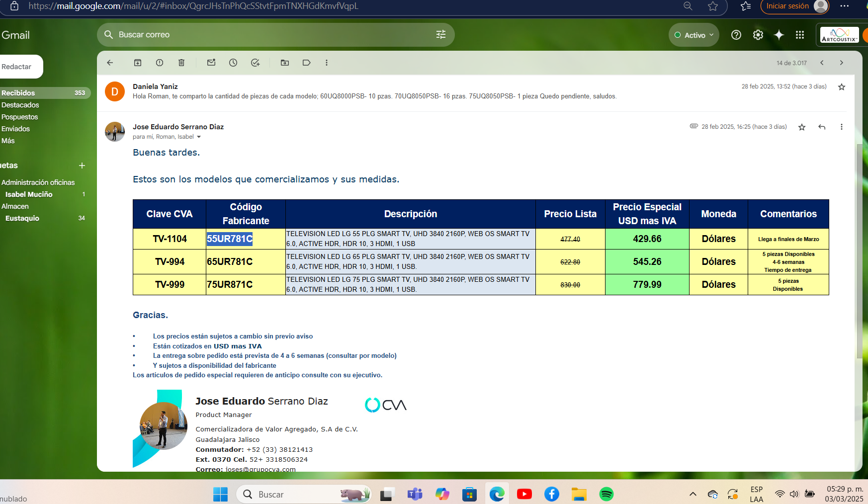The height and width of the screenshot is (504, 868).
Task: Open the toolbar's more options menu
Action: (x=327, y=63)
